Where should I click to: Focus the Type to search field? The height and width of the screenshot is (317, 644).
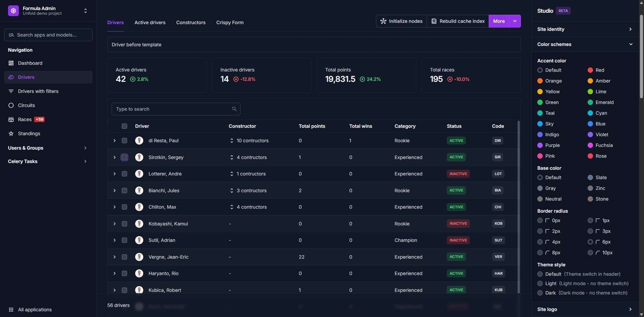(x=176, y=109)
